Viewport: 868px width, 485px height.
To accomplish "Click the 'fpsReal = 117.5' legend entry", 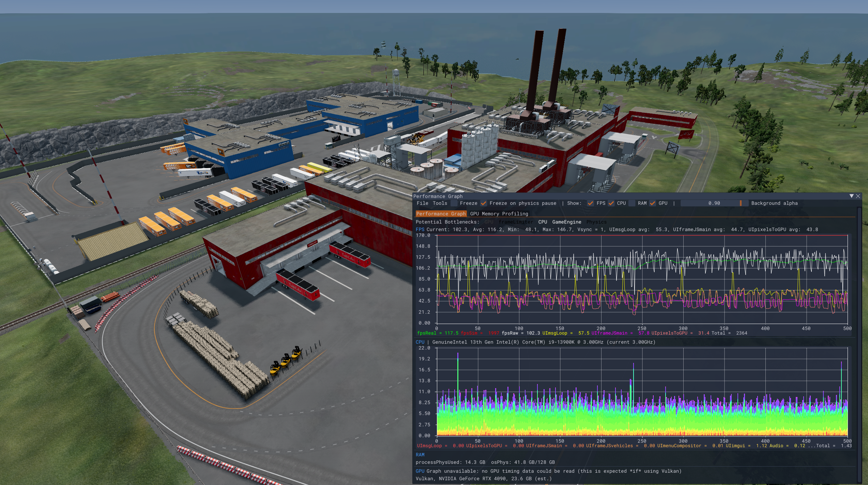I will click(x=438, y=333).
